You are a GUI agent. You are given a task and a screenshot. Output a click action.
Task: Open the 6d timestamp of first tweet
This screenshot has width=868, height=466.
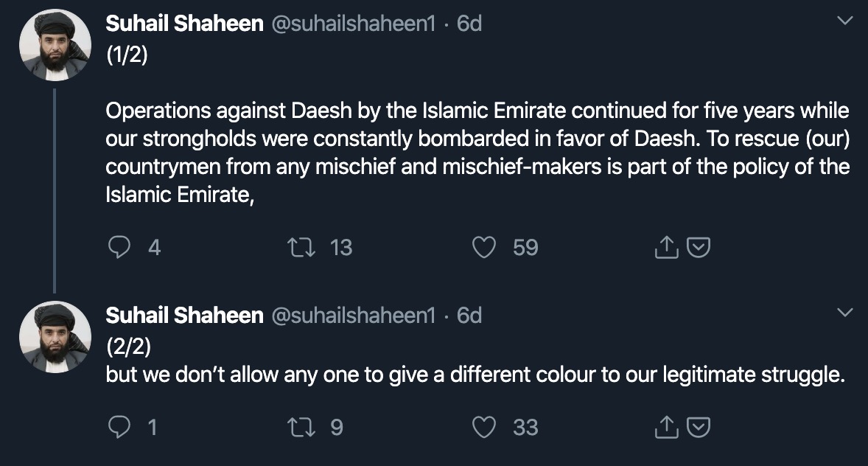tap(469, 24)
